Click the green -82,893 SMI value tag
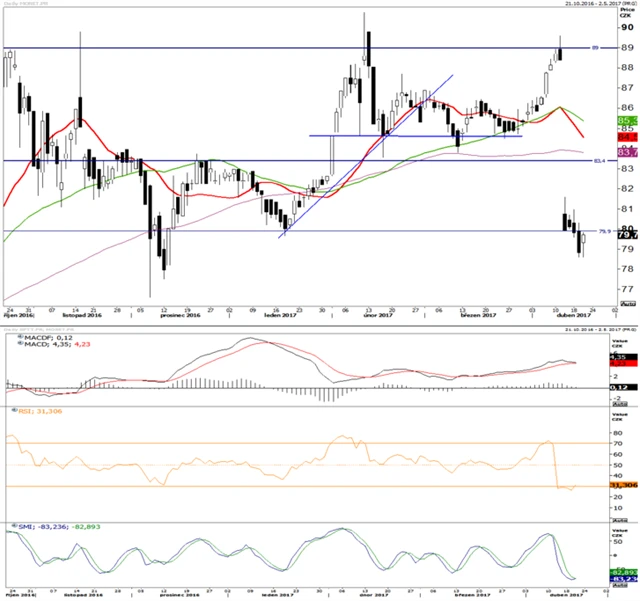This screenshot has height=601, width=640. [x=624, y=572]
